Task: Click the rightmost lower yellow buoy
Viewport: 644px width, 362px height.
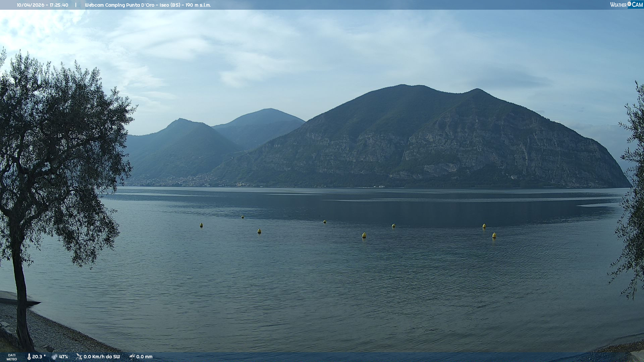Action: point(494,235)
